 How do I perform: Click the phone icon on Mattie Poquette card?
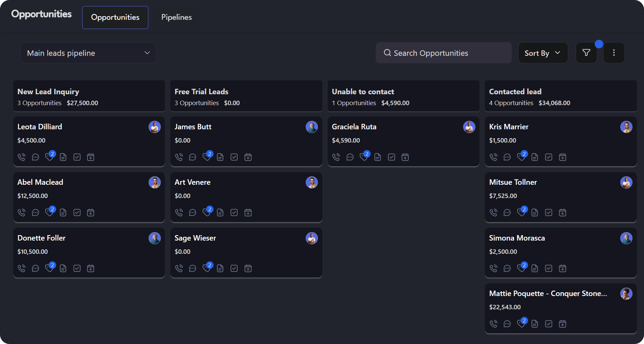pos(493,324)
